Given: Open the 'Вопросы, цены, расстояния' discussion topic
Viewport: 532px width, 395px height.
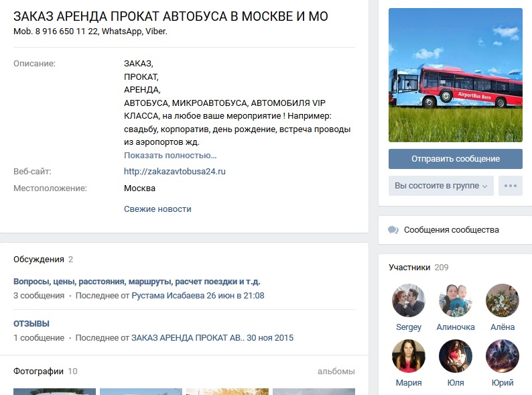Looking at the screenshot, I should pyautogui.click(x=137, y=282).
